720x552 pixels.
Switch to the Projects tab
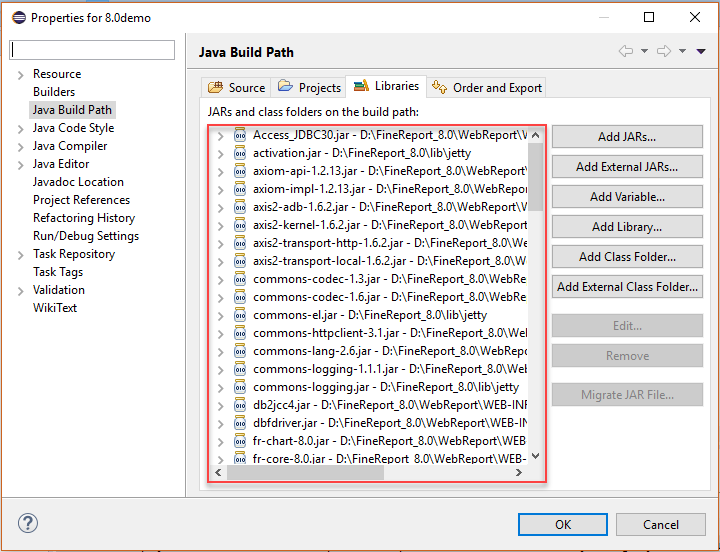[309, 87]
